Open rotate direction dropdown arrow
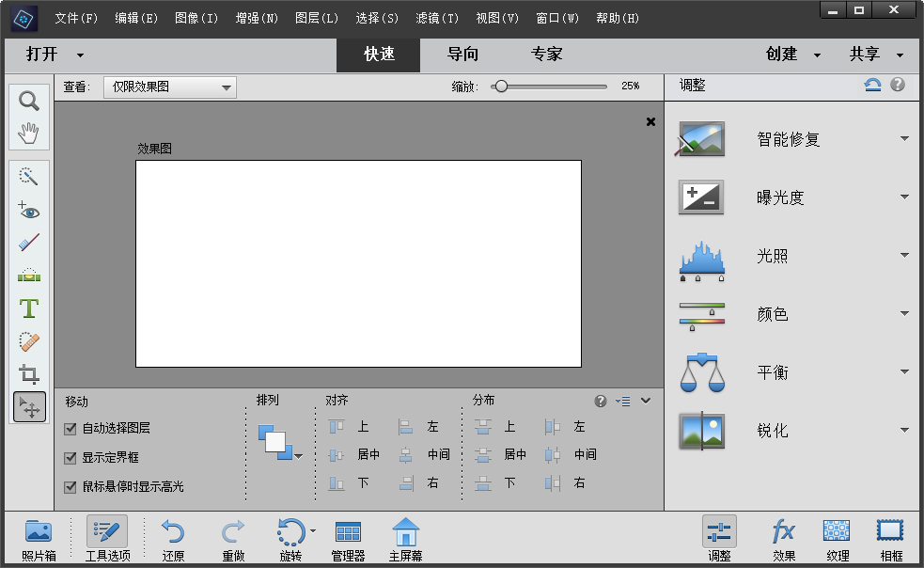The height and width of the screenshot is (568, 924). 313,530
